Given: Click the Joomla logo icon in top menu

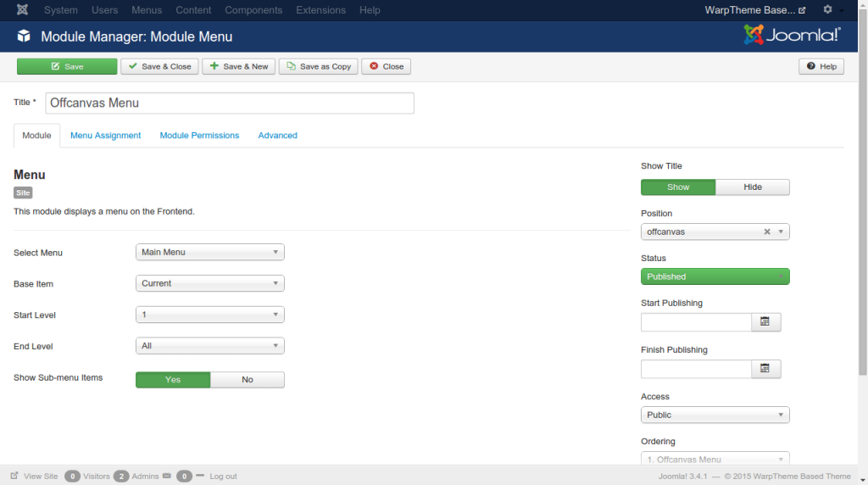Looking at the screenshot, I should click(x=22, y=10).
